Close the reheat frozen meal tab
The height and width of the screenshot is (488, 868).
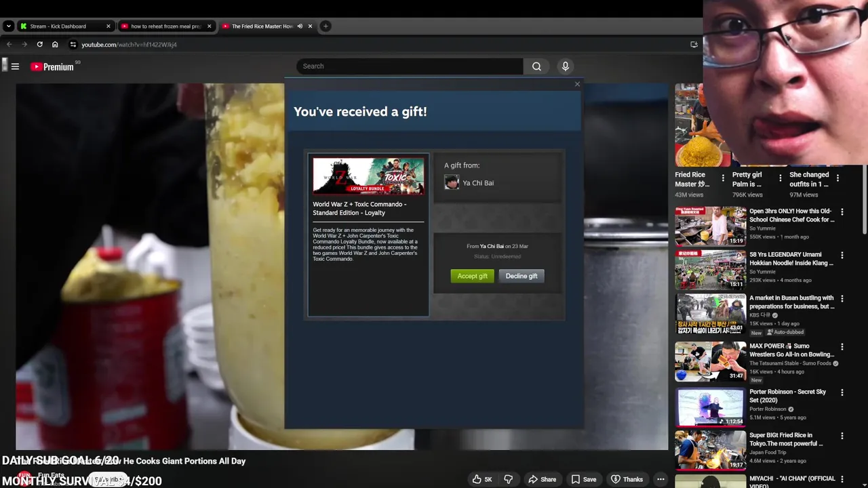click(209, 26)
